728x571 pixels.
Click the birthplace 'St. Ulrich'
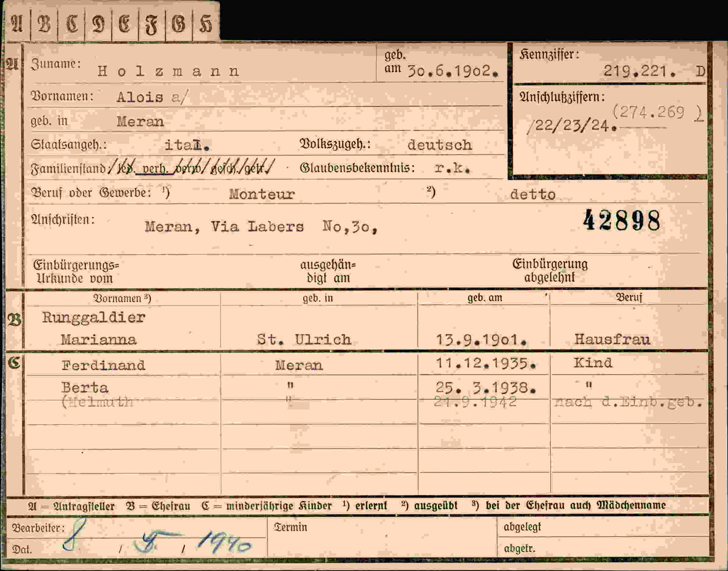[x=304, y=340]
